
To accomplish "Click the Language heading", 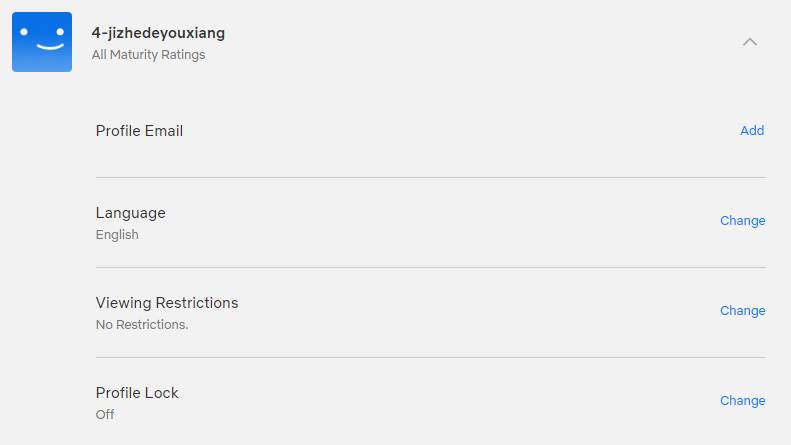I will click(x=131, y=213).
